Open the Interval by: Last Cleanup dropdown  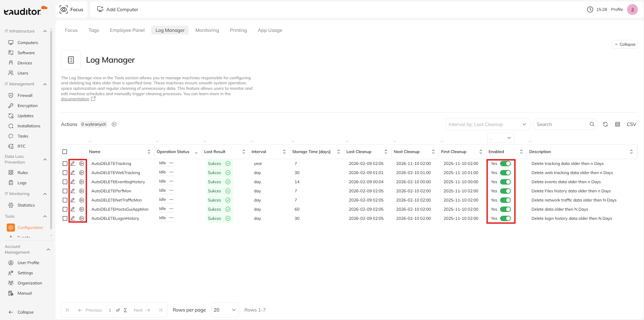(x=487, y=124)
